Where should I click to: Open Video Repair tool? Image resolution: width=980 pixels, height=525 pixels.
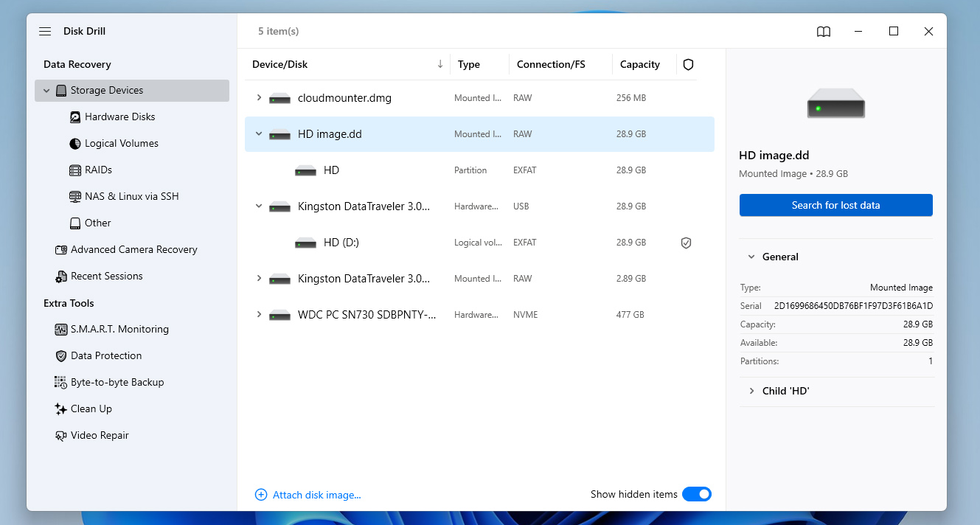click(x=100, y=436)
